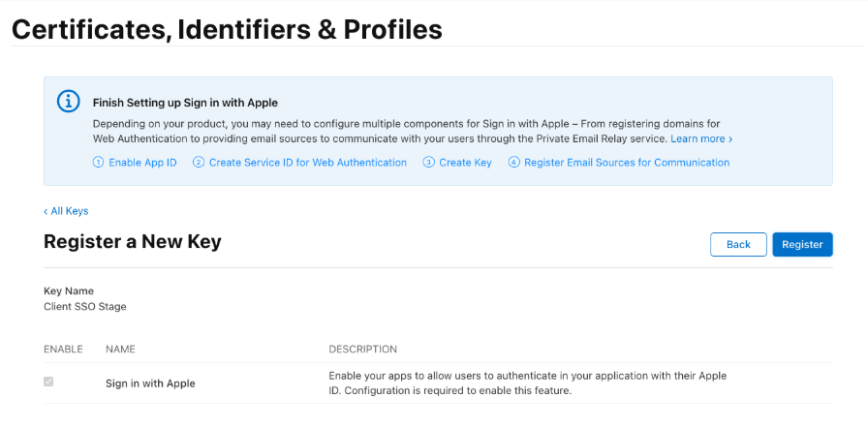Viewport: 868px width, 428px height.
Task: Go to the Create Key step link
Action: coord(465,163)
